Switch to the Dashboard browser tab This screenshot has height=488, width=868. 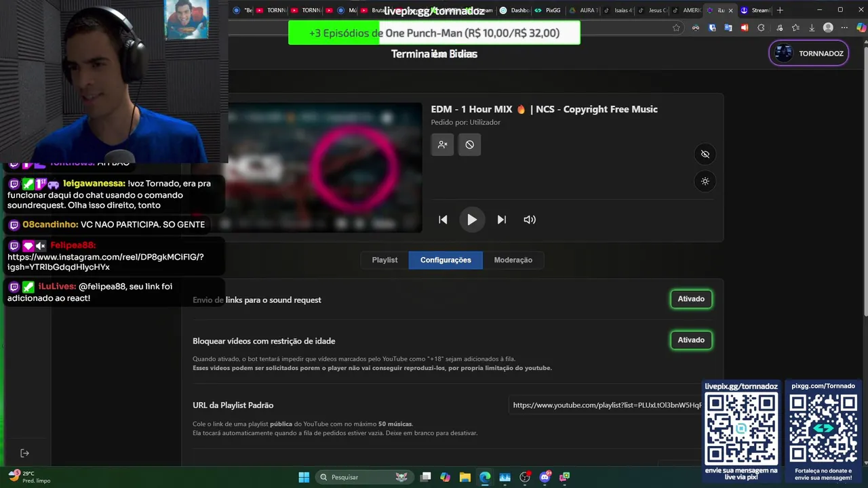(x=515, y=10)
